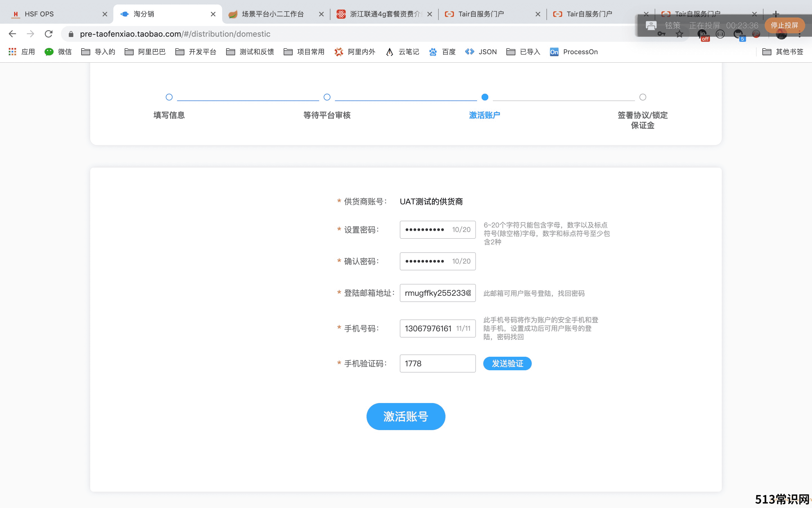Click the extension with 'off' badge
812x508 pixels.
(703, 35)
